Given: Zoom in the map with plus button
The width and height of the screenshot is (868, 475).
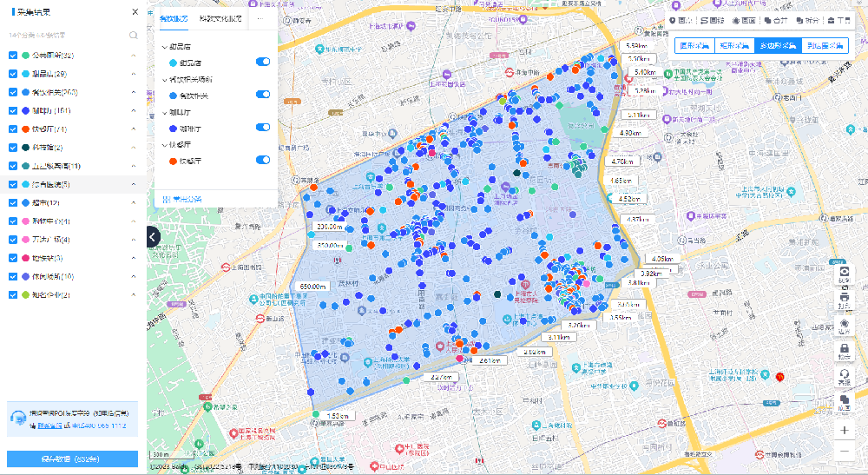Looking at the screenshot, I should (x=844, y=430).
